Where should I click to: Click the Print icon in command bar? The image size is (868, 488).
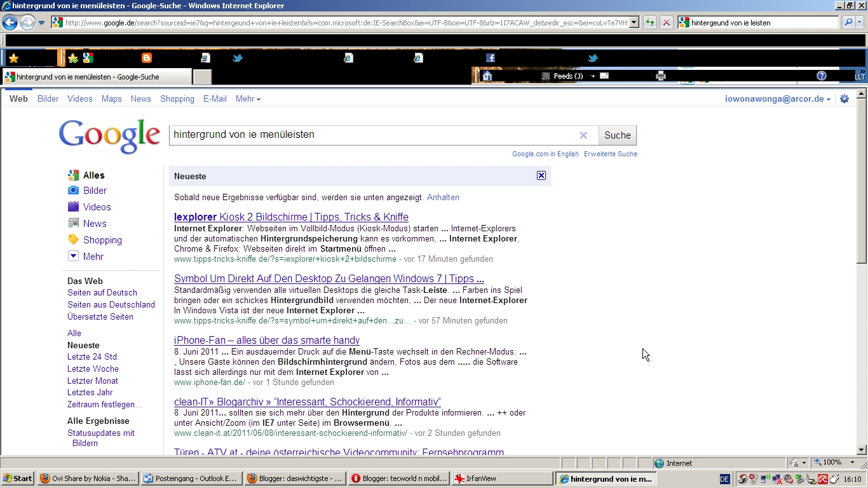661,76
